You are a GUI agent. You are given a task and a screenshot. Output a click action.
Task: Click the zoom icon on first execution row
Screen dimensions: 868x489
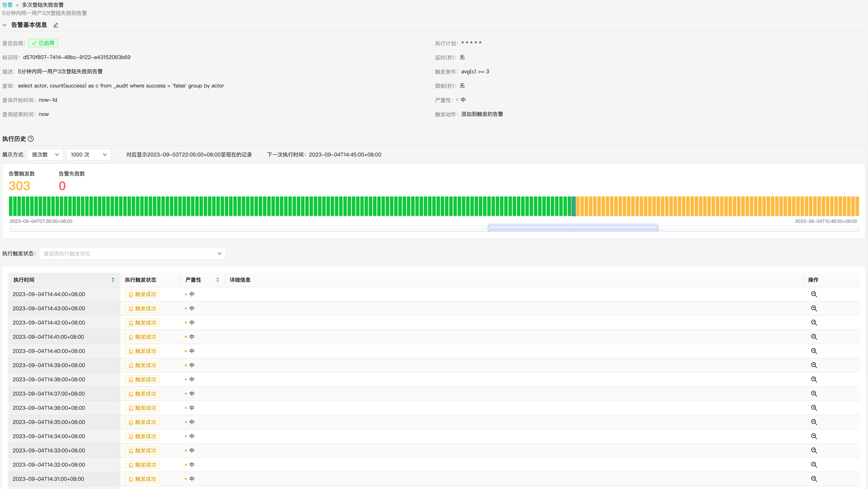pyautogui.click(x=814, y=294)
